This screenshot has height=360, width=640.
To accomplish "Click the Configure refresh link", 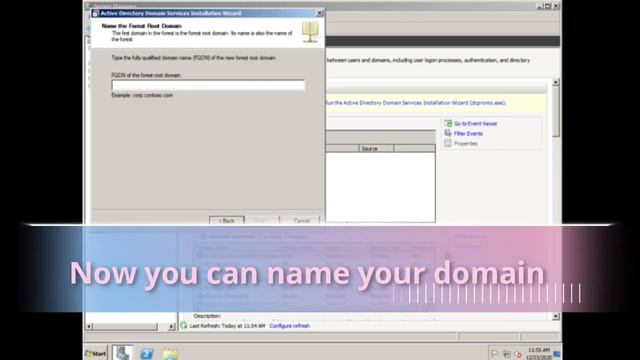I will click(290, 326).
